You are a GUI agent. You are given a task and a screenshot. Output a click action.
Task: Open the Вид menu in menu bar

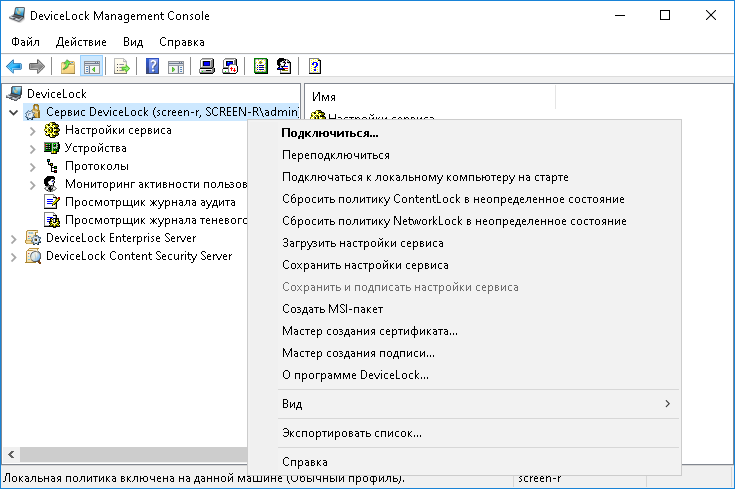point(133,42)
